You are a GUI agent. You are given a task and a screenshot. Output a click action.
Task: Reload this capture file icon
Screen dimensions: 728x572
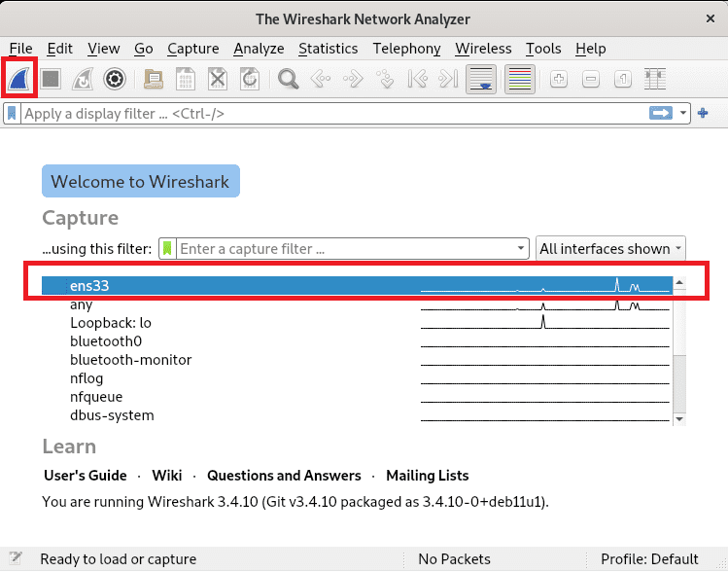(x=250, y=79)
